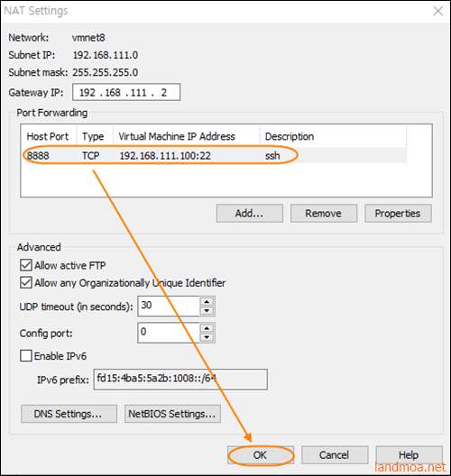Uncheck Allow active FTP
Image resolution: width=451 pixels, height=476 pixels.
point(26,265)
